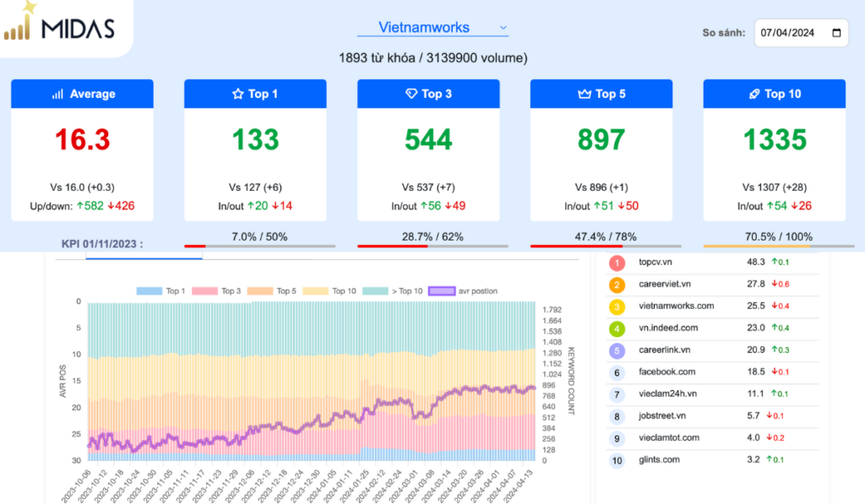
Task: Click rank 3 badge for vietnamworks.com
Action: click(617, 306)
